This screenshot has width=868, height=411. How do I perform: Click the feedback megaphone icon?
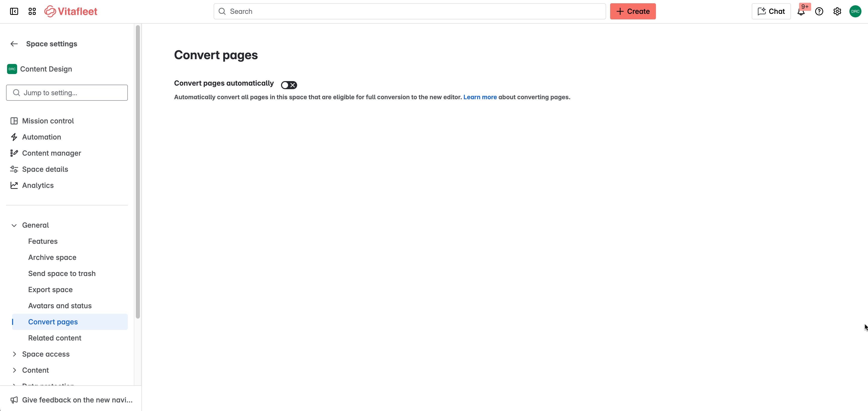(14, 400)
